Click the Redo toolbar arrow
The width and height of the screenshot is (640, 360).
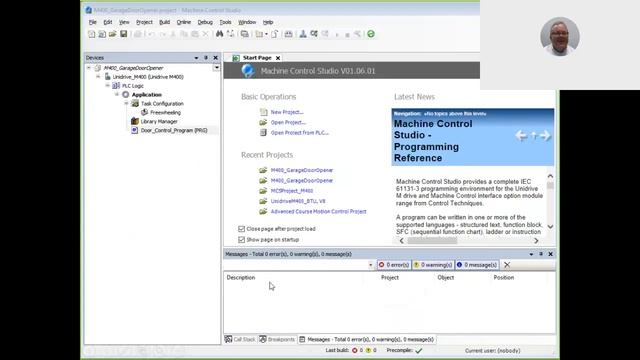click(162, 34)
